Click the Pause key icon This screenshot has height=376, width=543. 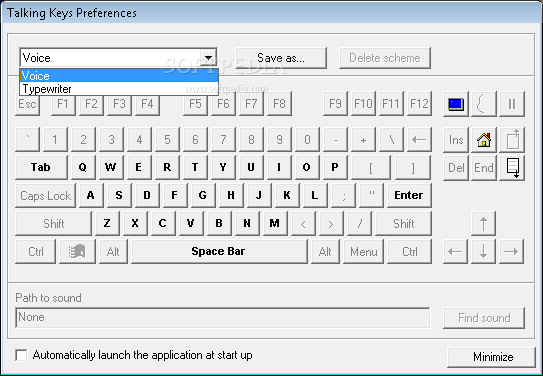512,104
